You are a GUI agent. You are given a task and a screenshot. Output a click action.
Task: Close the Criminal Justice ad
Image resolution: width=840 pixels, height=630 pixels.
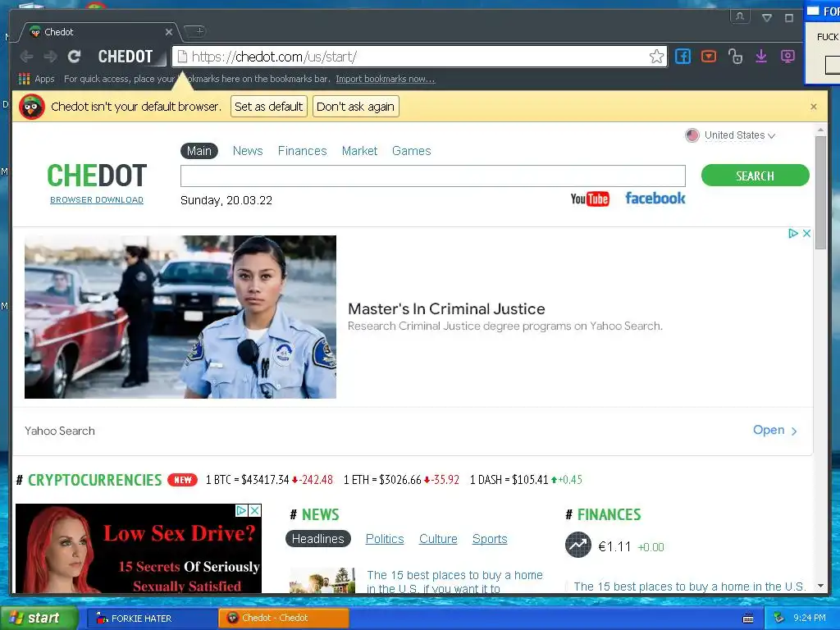click(806, 234)
